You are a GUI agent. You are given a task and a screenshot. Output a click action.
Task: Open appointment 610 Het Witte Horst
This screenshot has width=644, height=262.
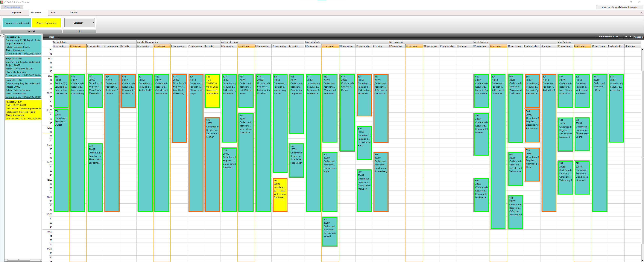364,143
